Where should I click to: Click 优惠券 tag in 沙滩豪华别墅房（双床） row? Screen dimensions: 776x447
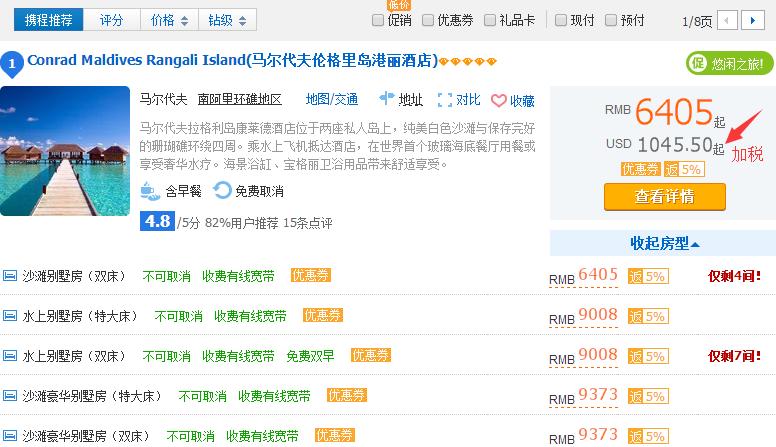coord(335,436)
